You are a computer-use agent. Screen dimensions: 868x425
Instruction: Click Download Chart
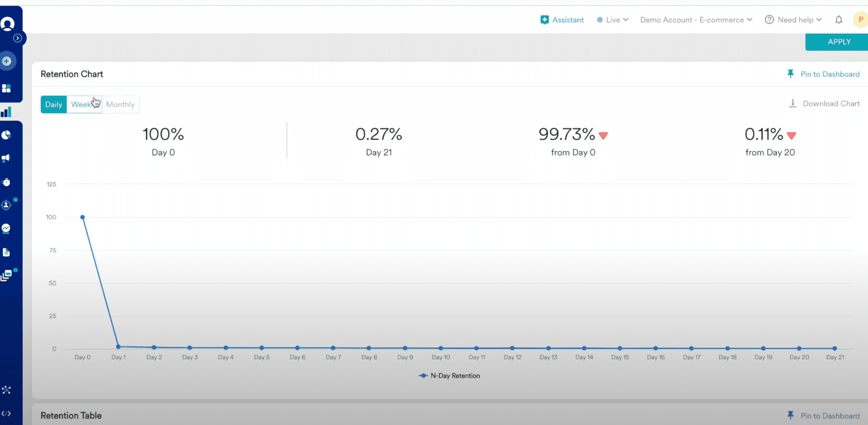(x=831, y=104)
